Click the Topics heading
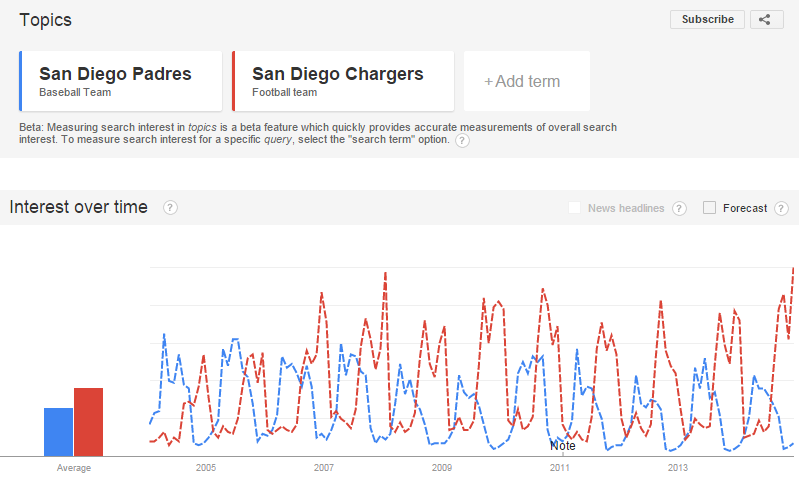This screenshot has height=482, width=800. coord(45,20)
